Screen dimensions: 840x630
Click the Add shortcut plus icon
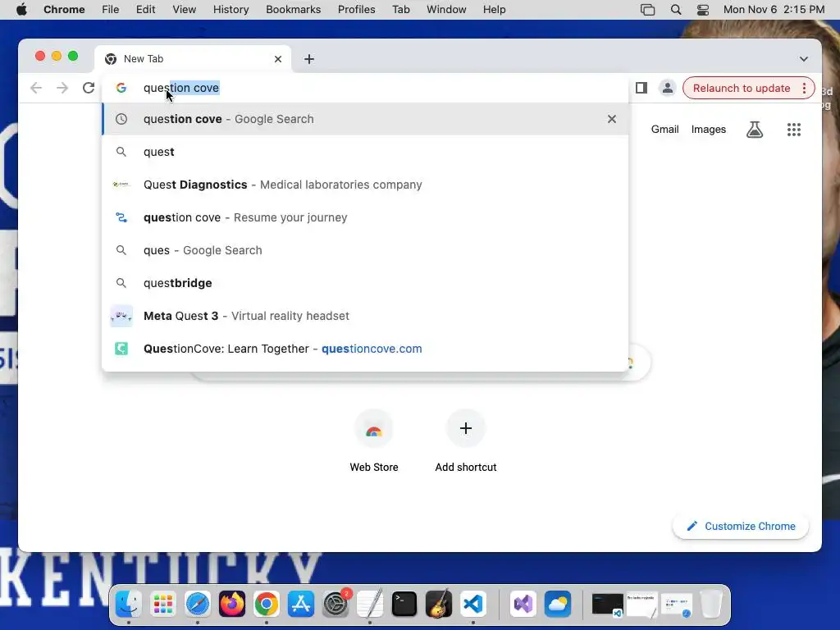click(466, 428)
